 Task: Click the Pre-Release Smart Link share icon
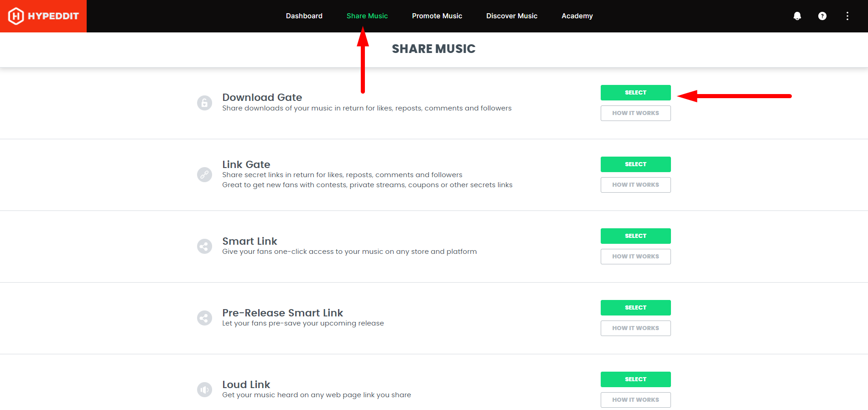coord(204,318)
